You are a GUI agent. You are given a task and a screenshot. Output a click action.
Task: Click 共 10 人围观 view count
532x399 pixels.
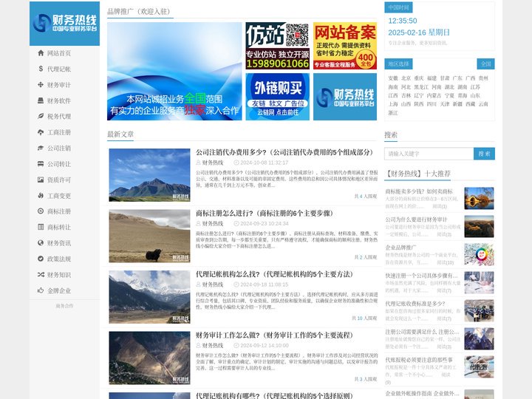click(364, 318)
